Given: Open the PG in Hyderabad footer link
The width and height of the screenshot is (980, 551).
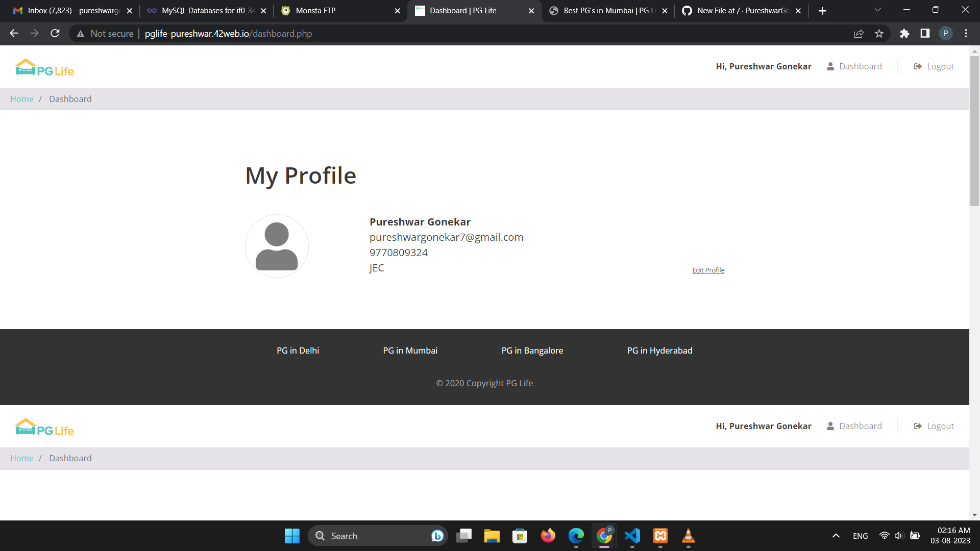Looking at the screenshot, I should pyautogui.click(x=659, y=350).
